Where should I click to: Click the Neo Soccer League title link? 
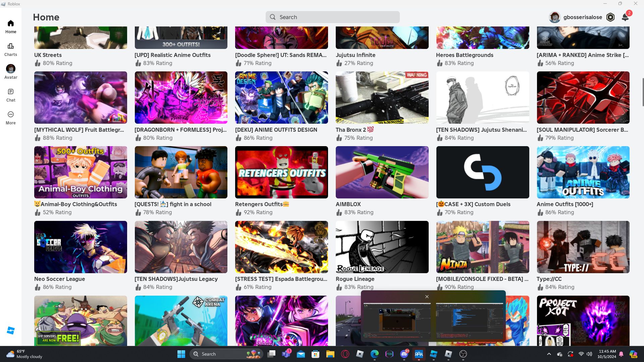pos(60,279)
